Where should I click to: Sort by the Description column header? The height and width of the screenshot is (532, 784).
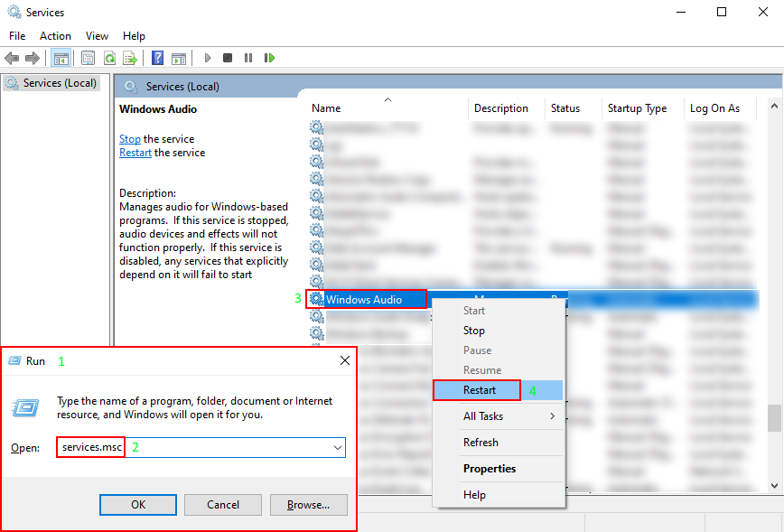[507, 108]
